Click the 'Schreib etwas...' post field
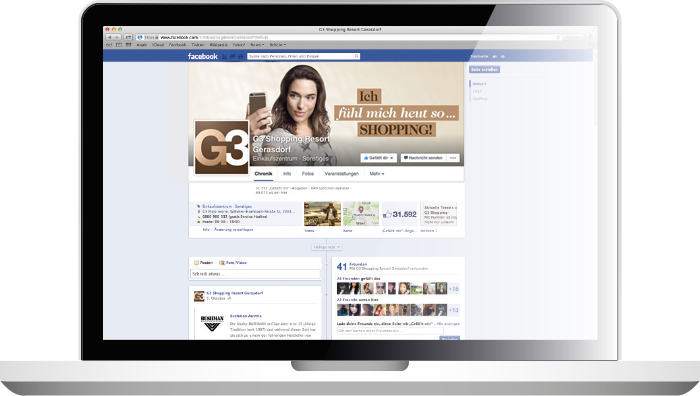Viewport: 700px width, 396px height. click(x=255, y=274)
